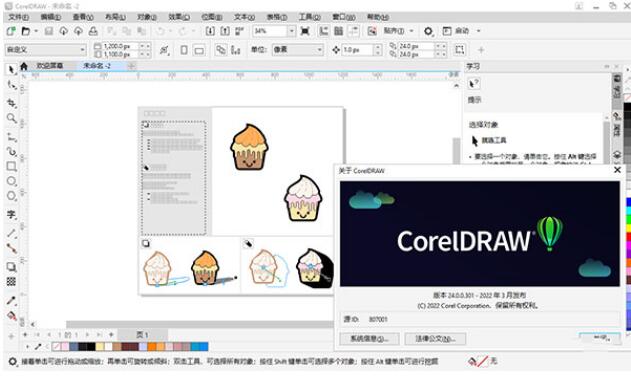
Task: Open the options gear icon in toolbar
Action: coord(428,31)
